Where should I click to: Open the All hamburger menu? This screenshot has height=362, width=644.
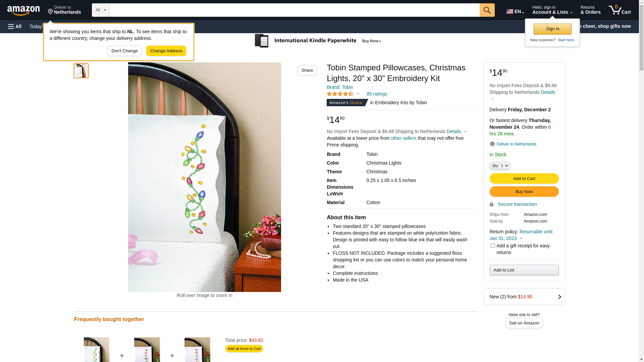(15, 26)
